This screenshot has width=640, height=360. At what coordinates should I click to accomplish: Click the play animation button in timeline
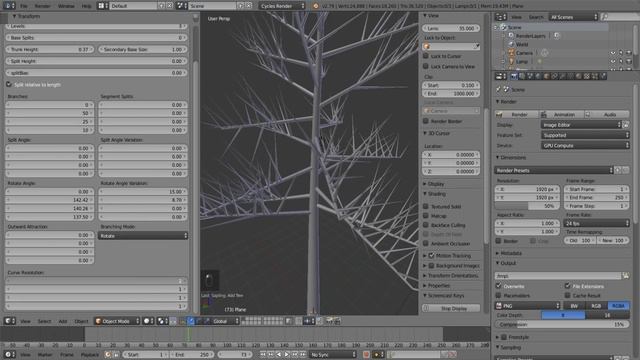pos(287,355)
